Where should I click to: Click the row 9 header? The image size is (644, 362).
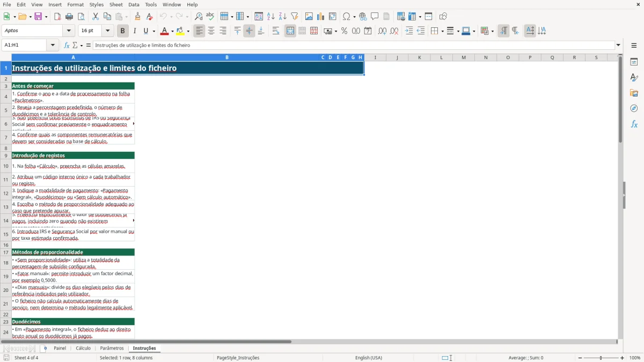coord(5,156)
